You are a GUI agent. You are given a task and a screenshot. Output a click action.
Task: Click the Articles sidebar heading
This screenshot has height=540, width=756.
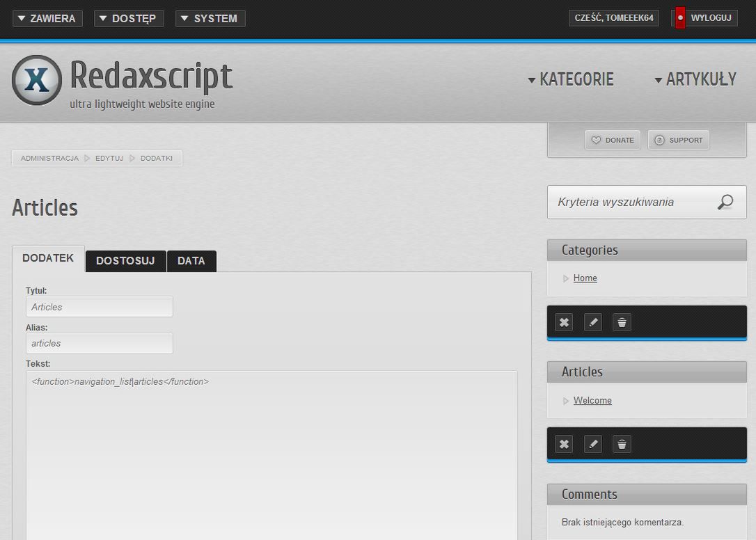pyautogui.click(x=582, y=372)
